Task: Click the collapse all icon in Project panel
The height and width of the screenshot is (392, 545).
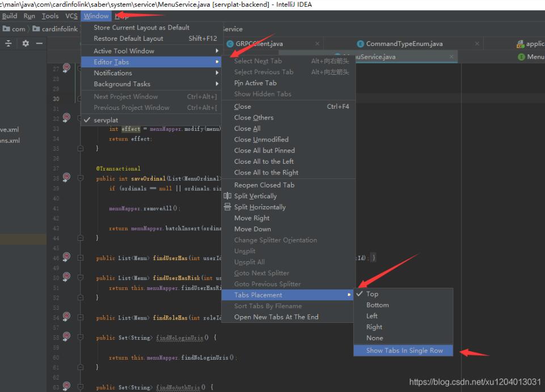Action: coord(9,44)
